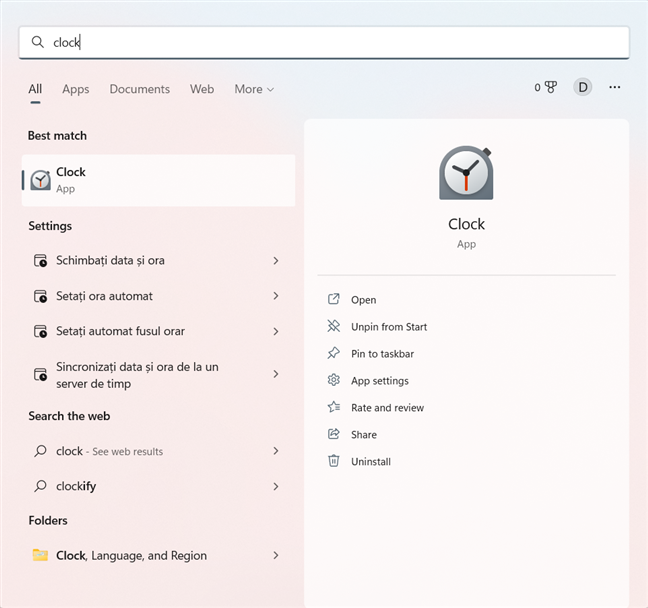Open the More filter dropdown

(254, 89)
